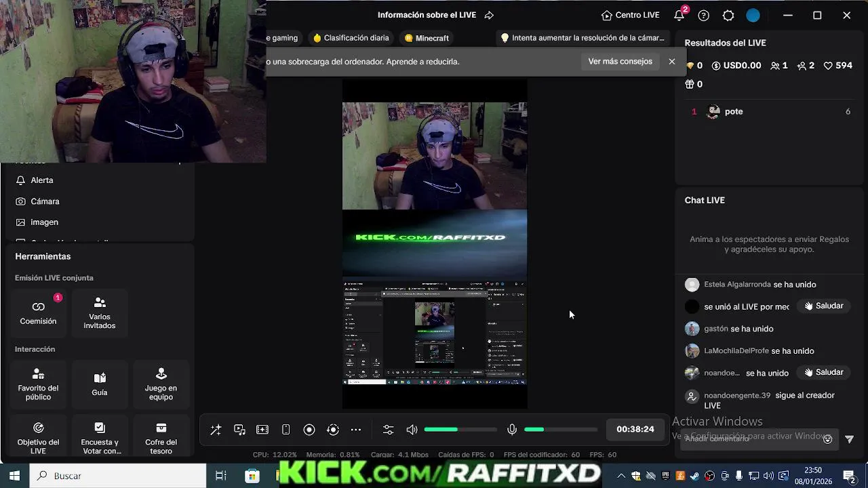This screenshot has width=868, height=488.
Task: Select the pote ranking row
Action: [x=771, y=112]
